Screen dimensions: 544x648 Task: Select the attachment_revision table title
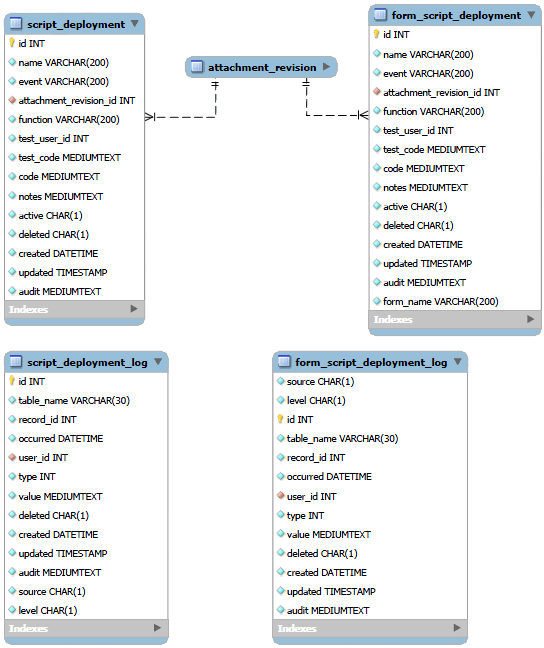point(262,67)
